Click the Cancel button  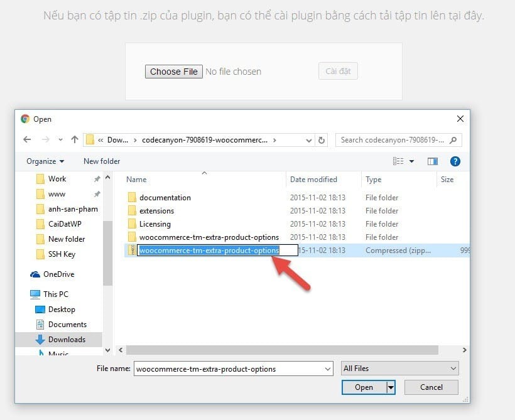[x=431, y=387]
